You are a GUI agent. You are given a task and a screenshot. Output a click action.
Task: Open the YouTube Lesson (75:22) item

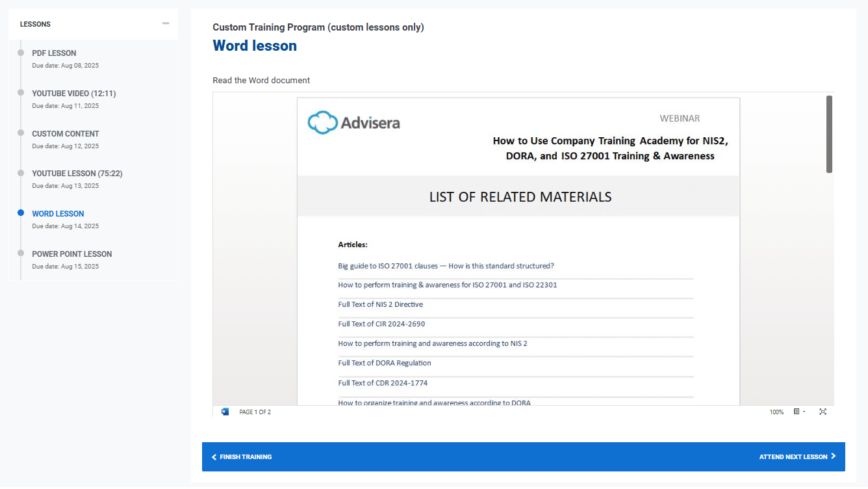click(77, 174)
